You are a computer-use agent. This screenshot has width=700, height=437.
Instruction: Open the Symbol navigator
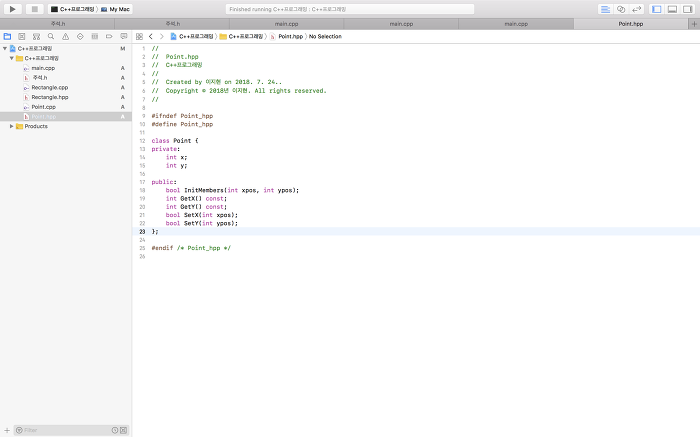36,36
